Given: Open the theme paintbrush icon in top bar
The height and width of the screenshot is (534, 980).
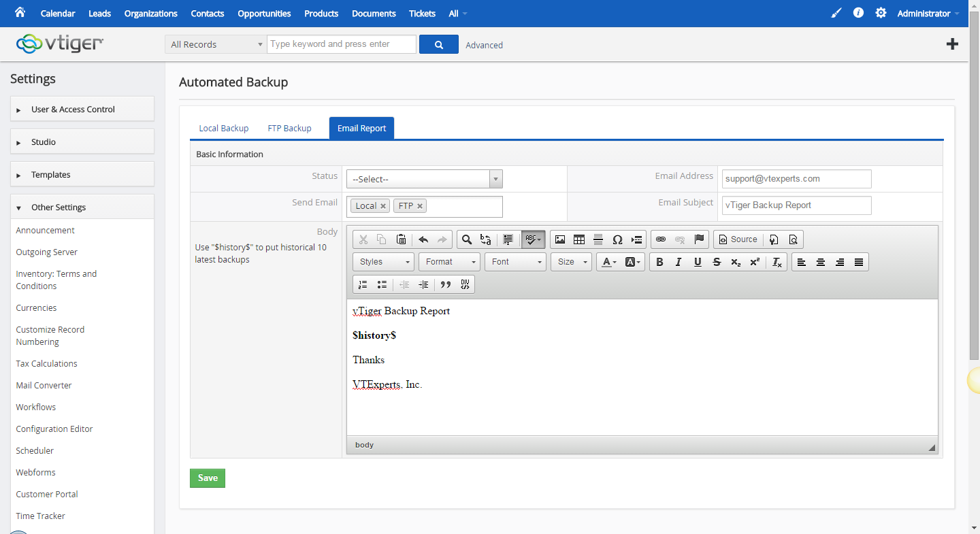Looking at the screenshot, I should pyautogui.click(x=836, y=13).
